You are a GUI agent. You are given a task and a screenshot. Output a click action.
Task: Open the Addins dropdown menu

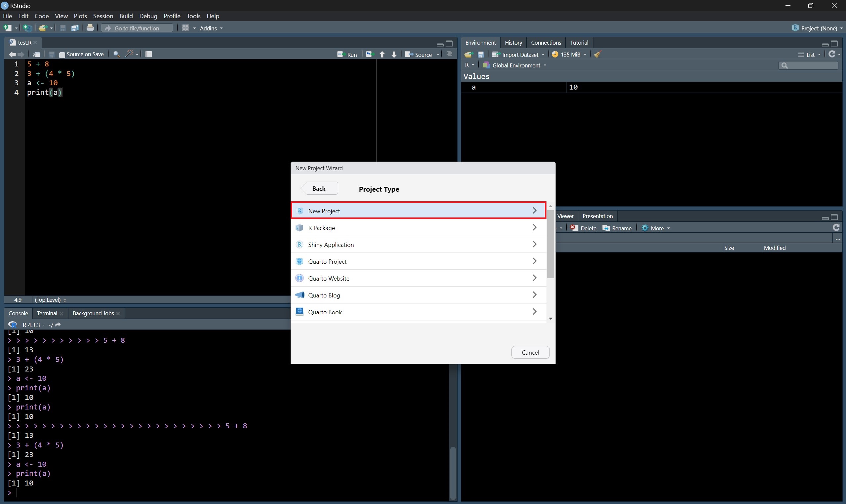coord(211,28)
